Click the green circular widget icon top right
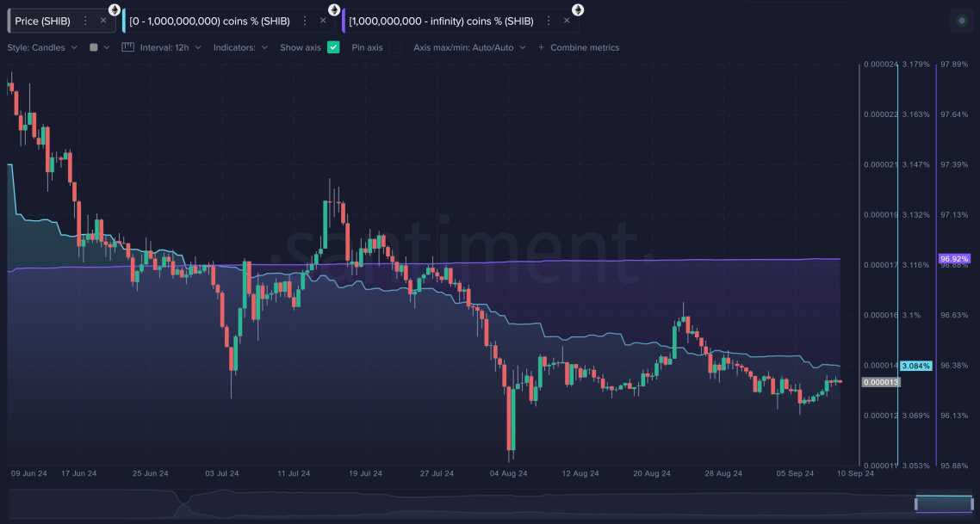Viewport: 980px width, 524px height. [x=960, y=20]
